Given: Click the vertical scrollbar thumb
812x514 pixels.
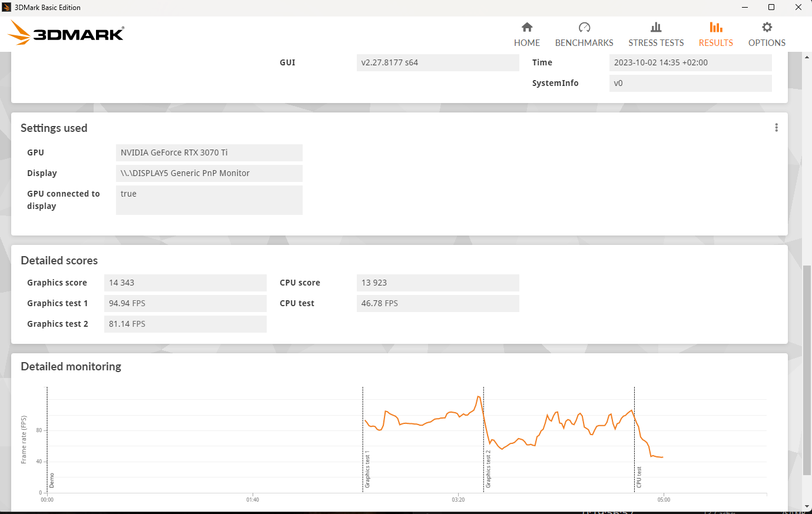Looking at the screenshot, I should coord(807,370).
